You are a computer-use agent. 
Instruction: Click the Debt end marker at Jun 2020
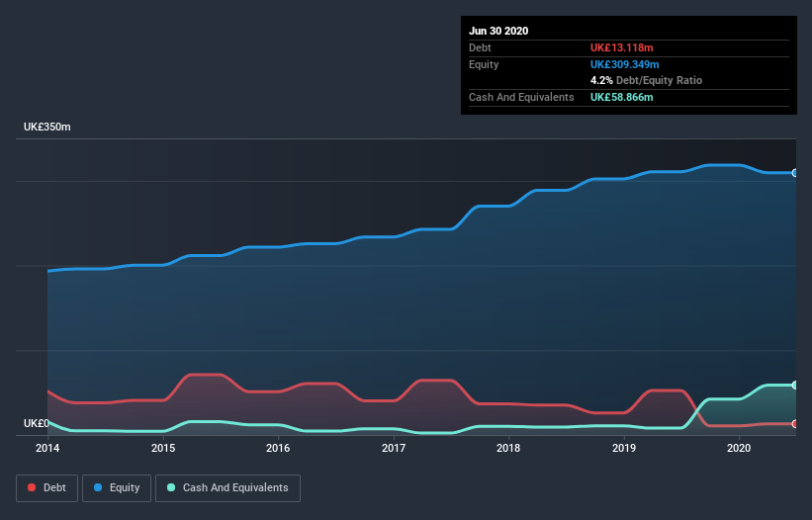tap(795, 424)
